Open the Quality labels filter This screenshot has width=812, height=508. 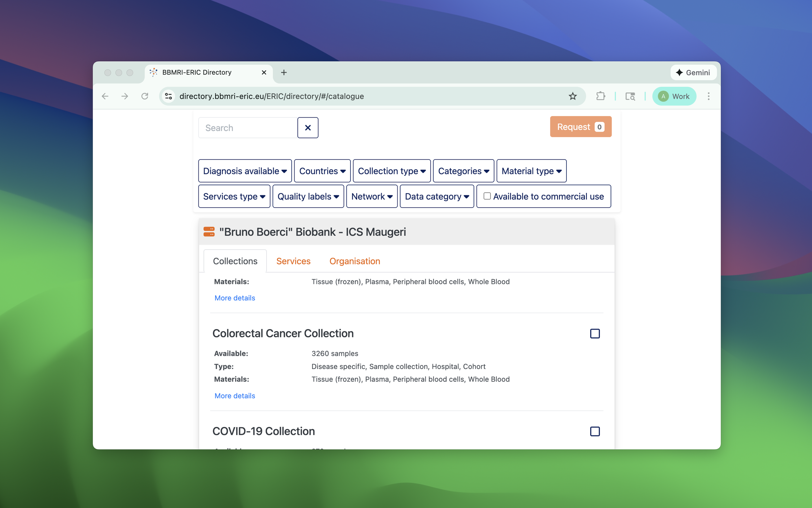308,197
